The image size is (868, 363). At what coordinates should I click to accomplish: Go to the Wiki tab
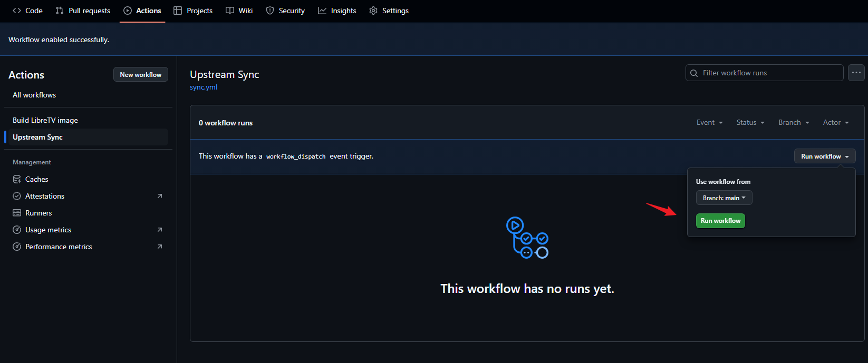239,11
